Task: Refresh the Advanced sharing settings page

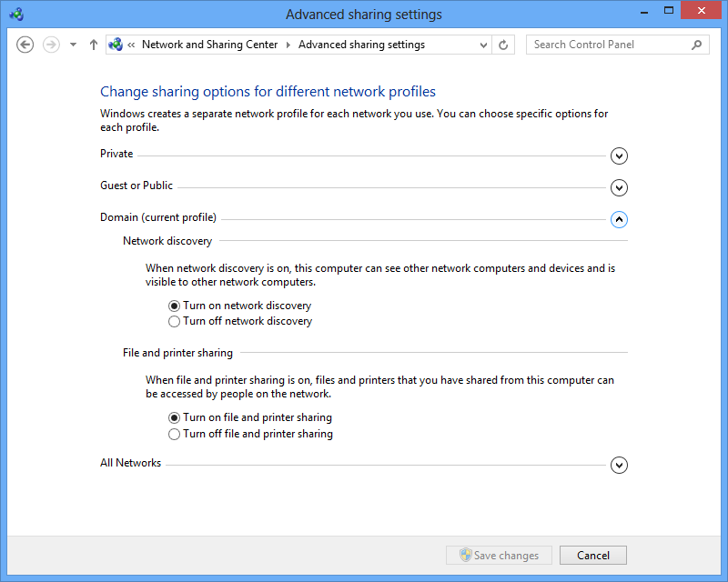Action: click(x=503, y=45)
